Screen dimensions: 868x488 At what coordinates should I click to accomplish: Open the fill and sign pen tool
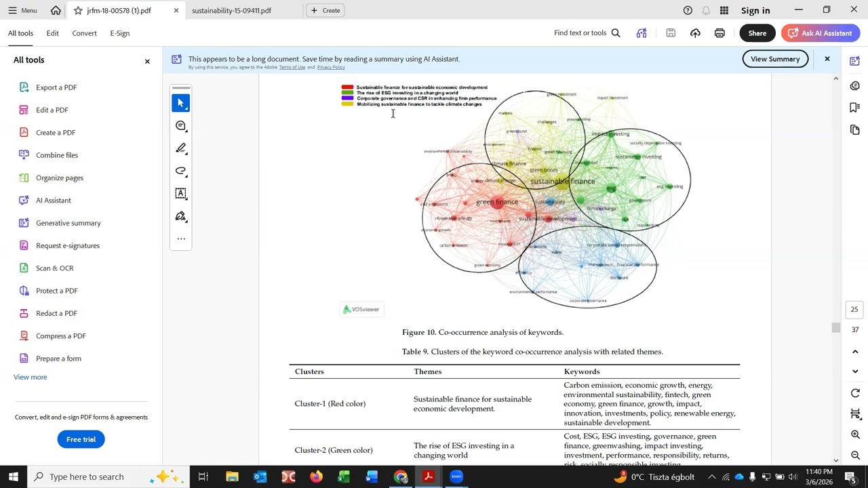(x=181, y=216)
